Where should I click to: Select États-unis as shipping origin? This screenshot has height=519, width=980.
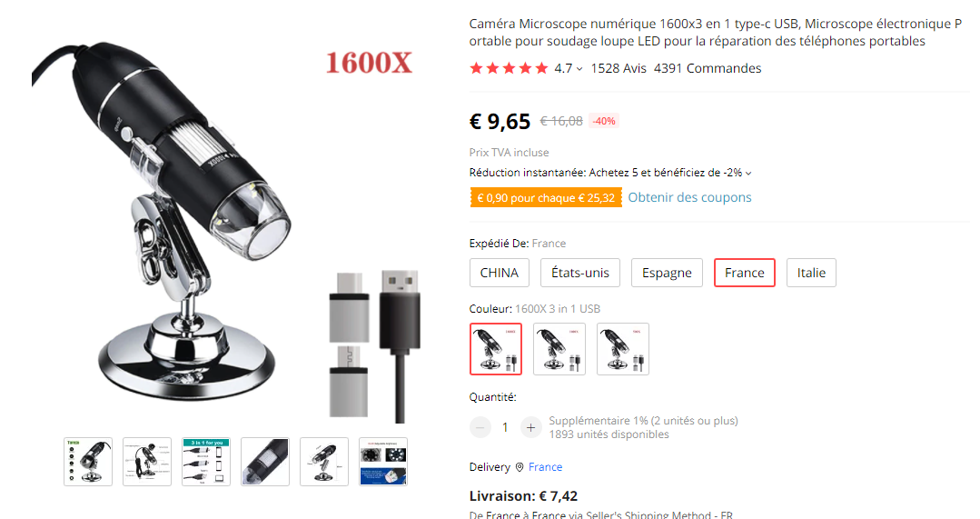click(x=580, y=273)
